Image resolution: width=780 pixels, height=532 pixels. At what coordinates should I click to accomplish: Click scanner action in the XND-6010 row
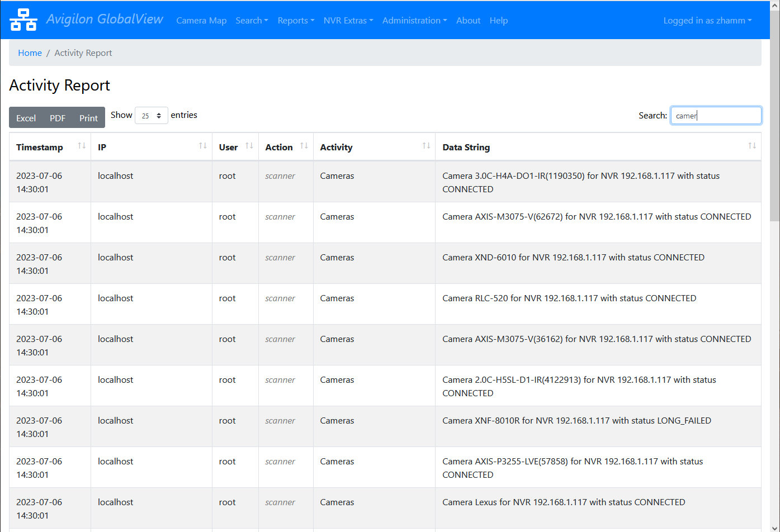coord(280,257)
